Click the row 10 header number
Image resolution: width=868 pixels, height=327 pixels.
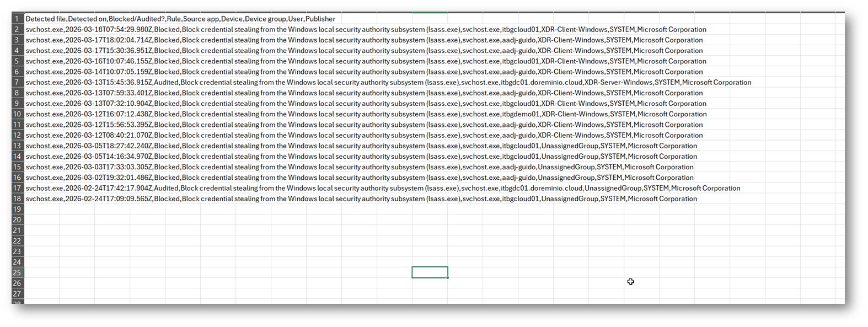coord(17,114)
